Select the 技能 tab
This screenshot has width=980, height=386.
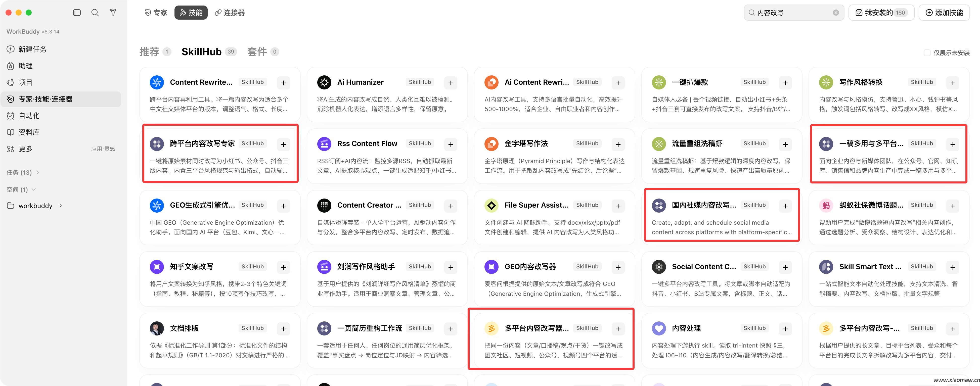point(191,13)
